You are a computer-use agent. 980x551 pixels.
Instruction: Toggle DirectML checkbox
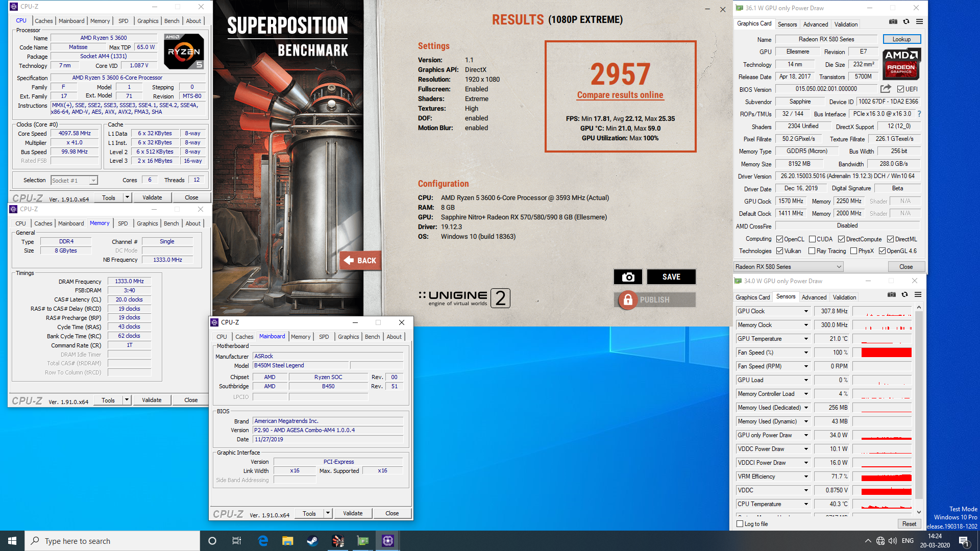click(x=890, y=239)
